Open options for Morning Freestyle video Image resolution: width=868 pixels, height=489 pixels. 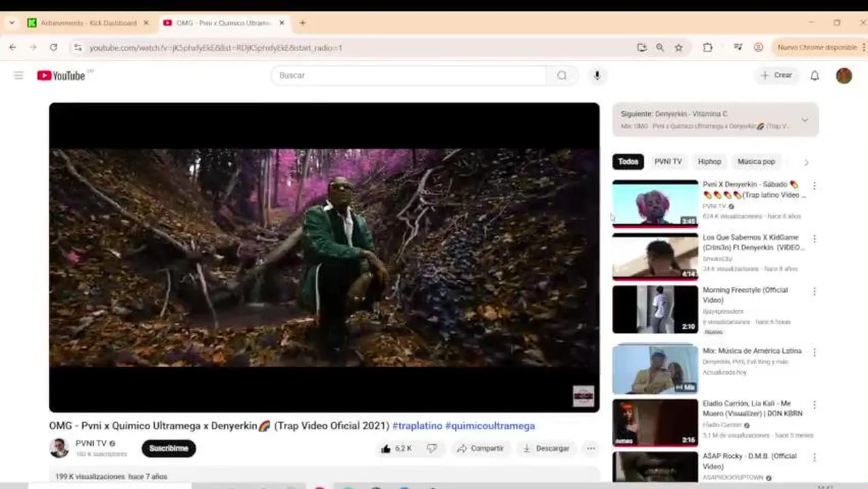point(814,291)
